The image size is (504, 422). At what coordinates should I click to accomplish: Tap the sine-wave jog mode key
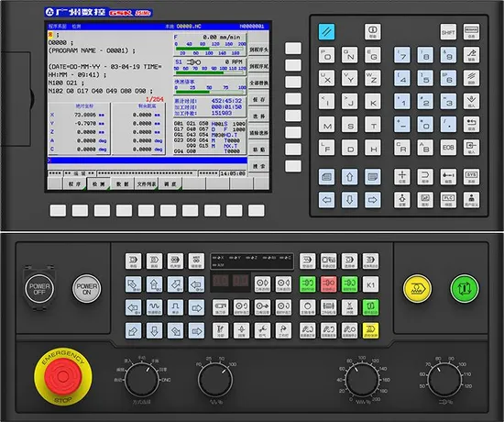coord(154,307)
